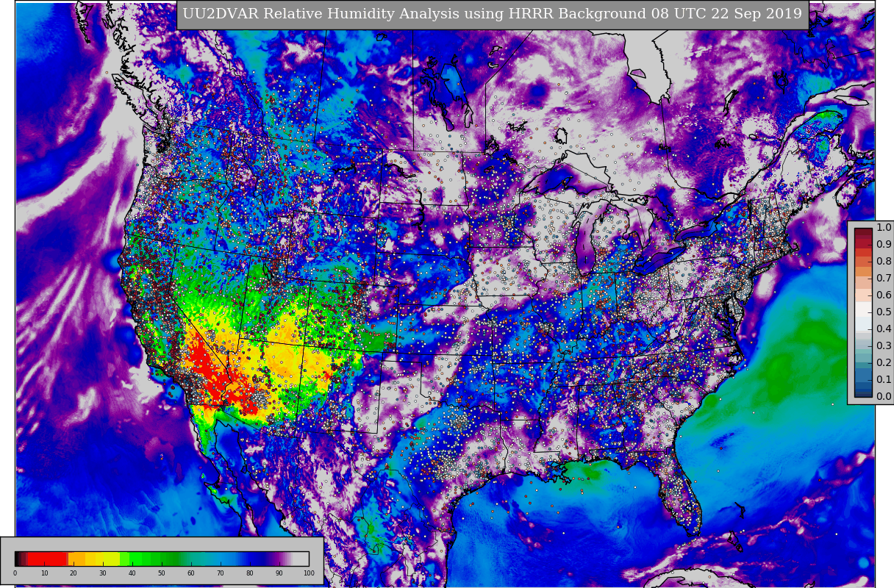Image resolution: width=894 pixels, height=588 pixels.
Task: Click the '0.4' label on the vertical legend
Action: [x=884, y=329]
